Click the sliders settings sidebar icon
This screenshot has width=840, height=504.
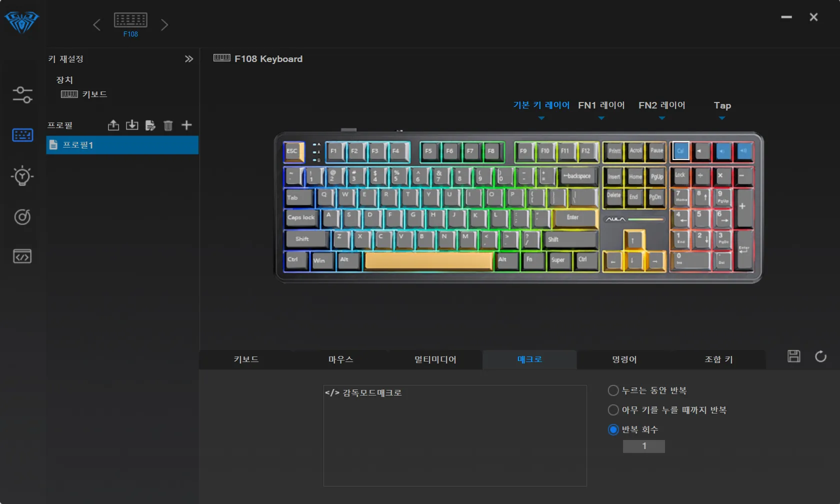tap(22, 94)
